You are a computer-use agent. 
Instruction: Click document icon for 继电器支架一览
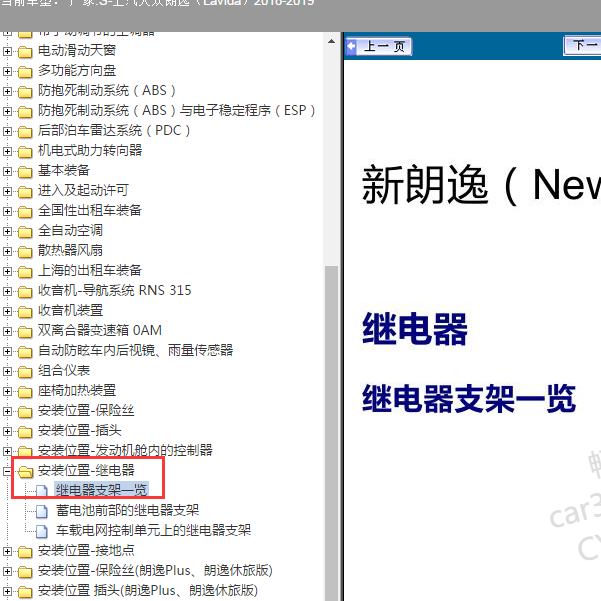(x=42, y=491)
